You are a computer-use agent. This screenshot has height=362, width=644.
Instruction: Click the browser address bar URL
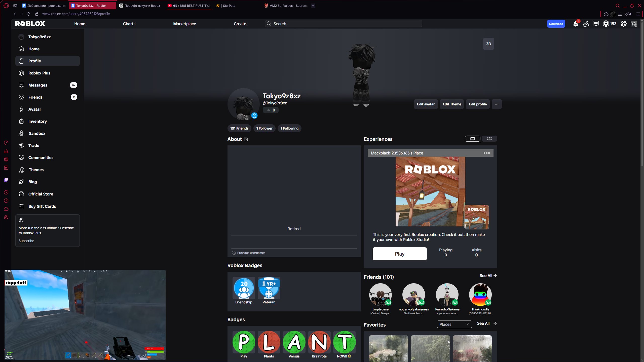pos(76,14)
